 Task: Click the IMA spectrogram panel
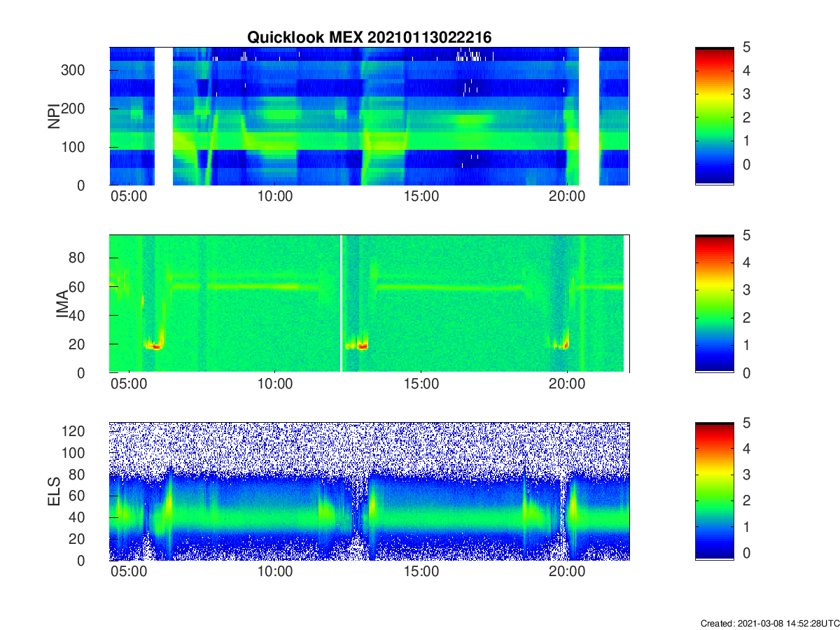pos(370,304)
